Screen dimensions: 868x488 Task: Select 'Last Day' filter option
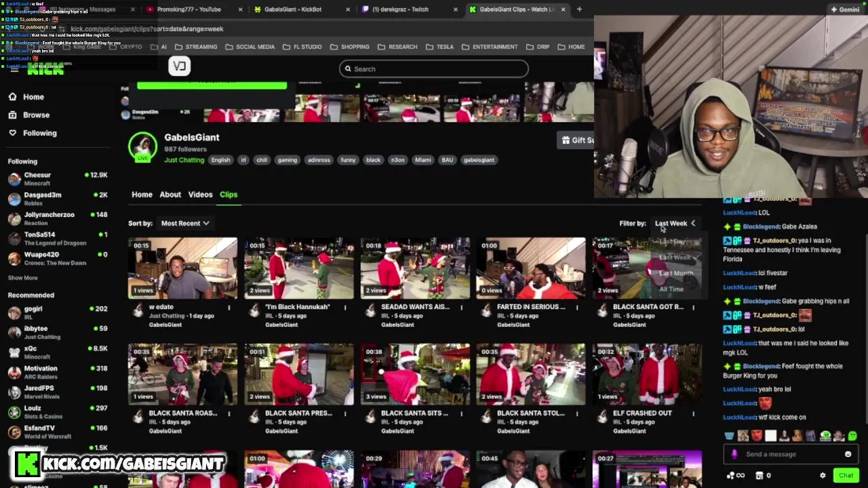673,241
